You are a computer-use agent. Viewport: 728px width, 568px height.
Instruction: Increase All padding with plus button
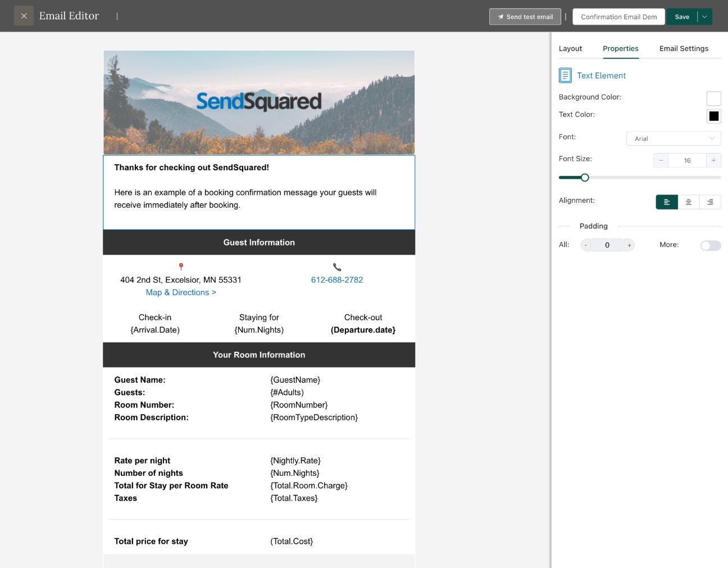[x=629, y=246]
